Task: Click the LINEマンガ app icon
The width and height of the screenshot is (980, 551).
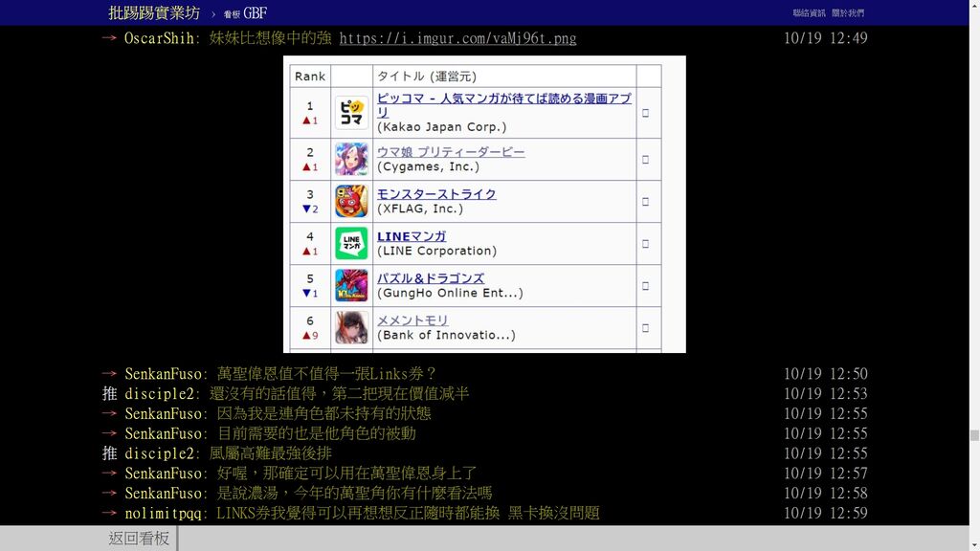Action: pyautogui.click(x=351, y=243)
